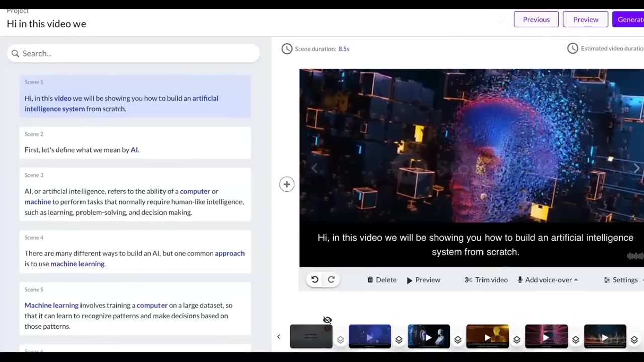The image size is (644, 362).
Task: Go to the next visual with the right arrow
Action: [x=636, y=168]
